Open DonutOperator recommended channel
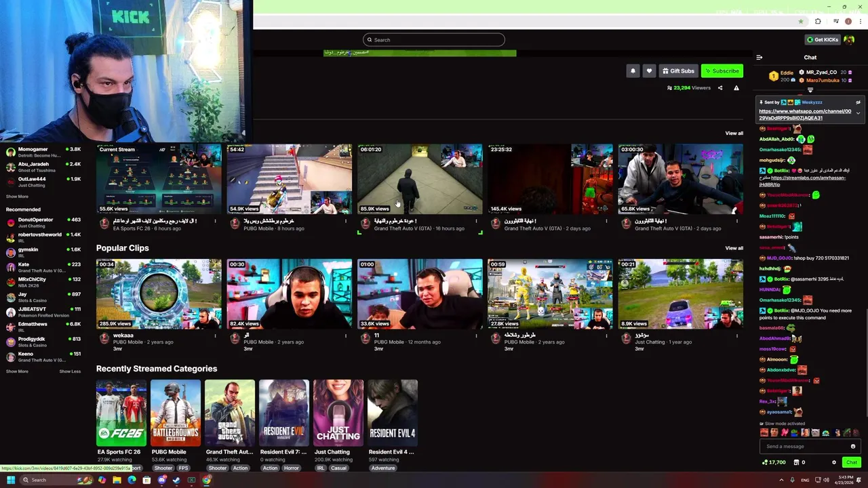 pyautogui.click(x=43, y=222)
